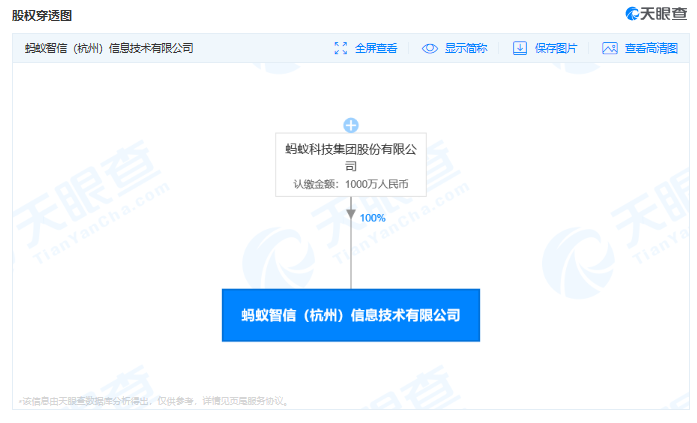Click the fullscreen expand icon
This screenshot has width=697, height=423.
pos(340,48)
